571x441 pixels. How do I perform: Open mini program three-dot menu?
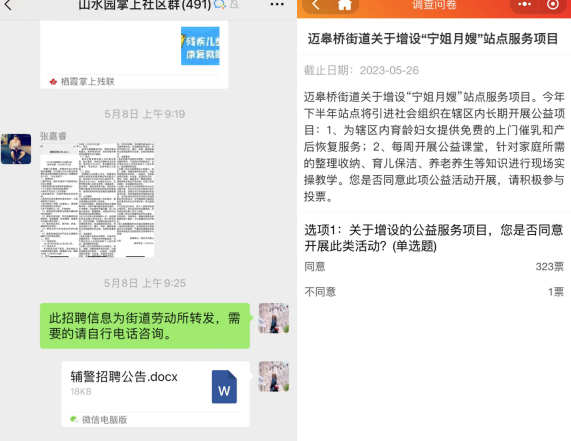click(x=524, y=4)
